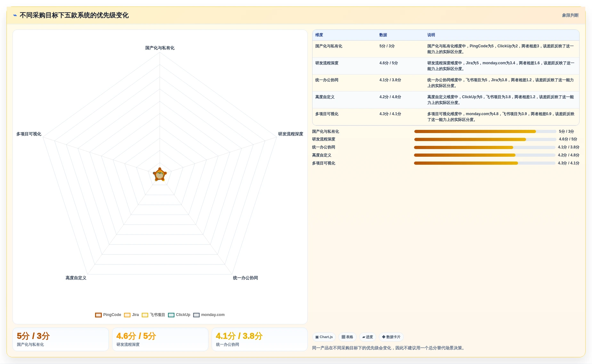Click the 高度自定义 progress bar
Viewport: 592px width, 364px height.
pyautogui.click(x=484, y=155)
